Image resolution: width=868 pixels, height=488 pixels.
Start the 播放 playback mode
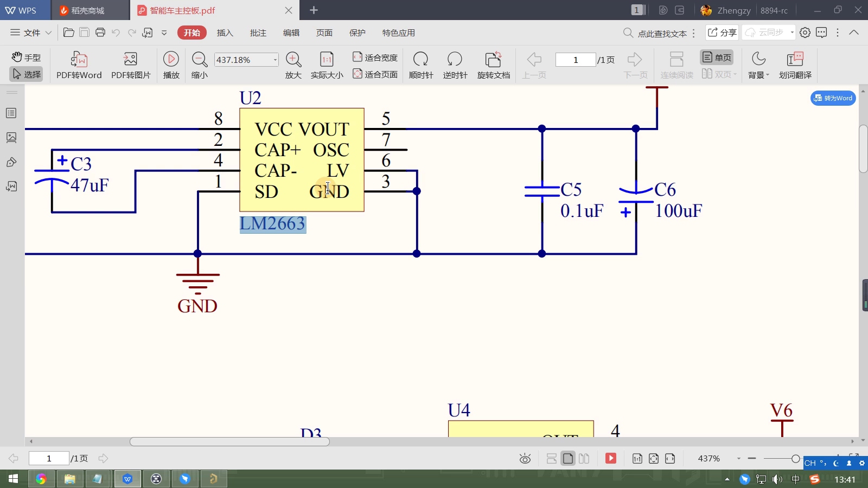[x=170, y=64]
